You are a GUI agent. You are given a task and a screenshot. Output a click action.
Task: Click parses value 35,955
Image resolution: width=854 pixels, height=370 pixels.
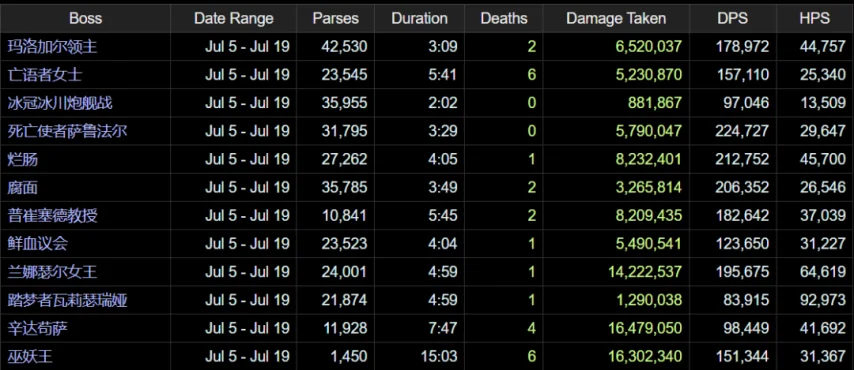pyautogui.click(x=344, y=103)
